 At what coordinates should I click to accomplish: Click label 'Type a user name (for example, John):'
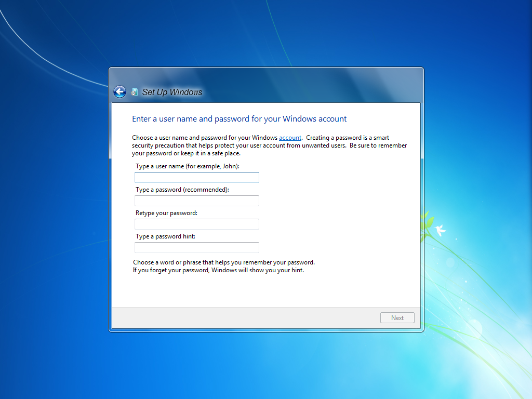pos(188,166)
